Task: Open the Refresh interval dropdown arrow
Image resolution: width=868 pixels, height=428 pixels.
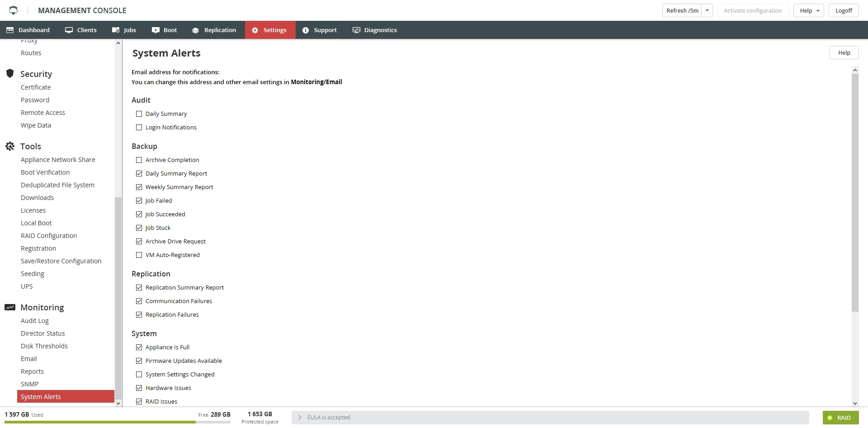Action: tap(707, 10)
